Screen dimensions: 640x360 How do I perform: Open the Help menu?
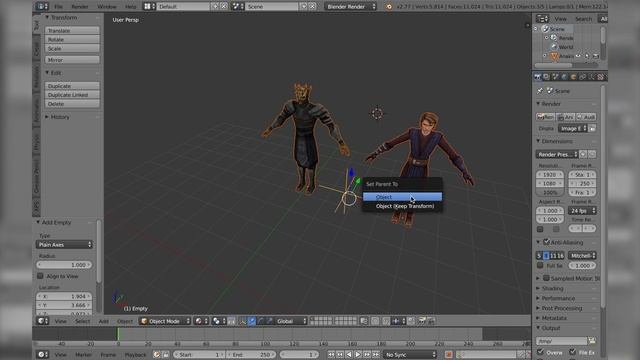click(130, 7)
